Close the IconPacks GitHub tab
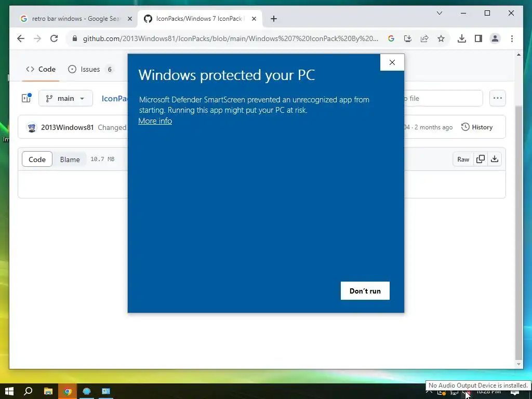The height and width of the screenshot is (399, 532). (x=254, y=19)
